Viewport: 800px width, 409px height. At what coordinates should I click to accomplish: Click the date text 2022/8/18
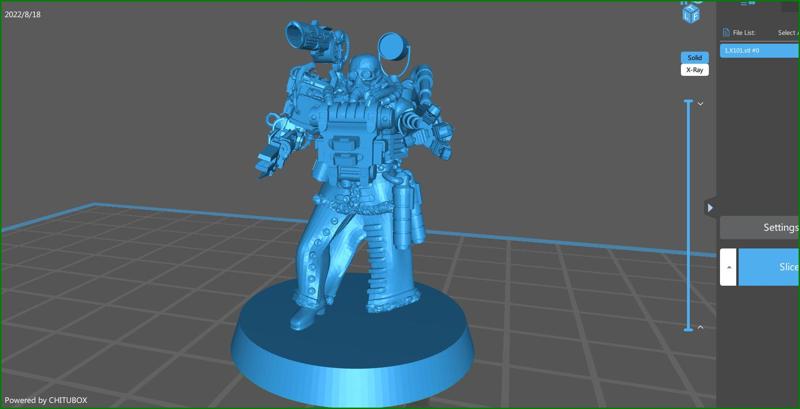[x=22, y=14]
